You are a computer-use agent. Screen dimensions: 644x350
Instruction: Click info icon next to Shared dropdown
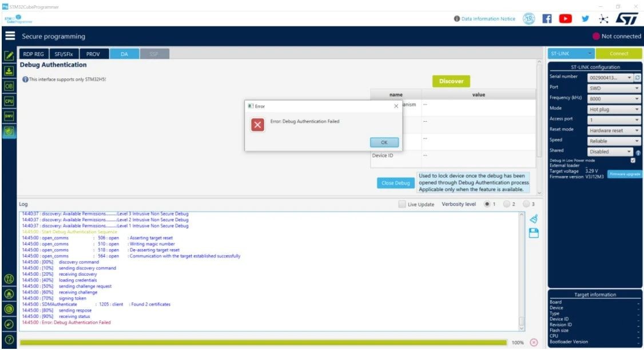click(x=638, y=152)
